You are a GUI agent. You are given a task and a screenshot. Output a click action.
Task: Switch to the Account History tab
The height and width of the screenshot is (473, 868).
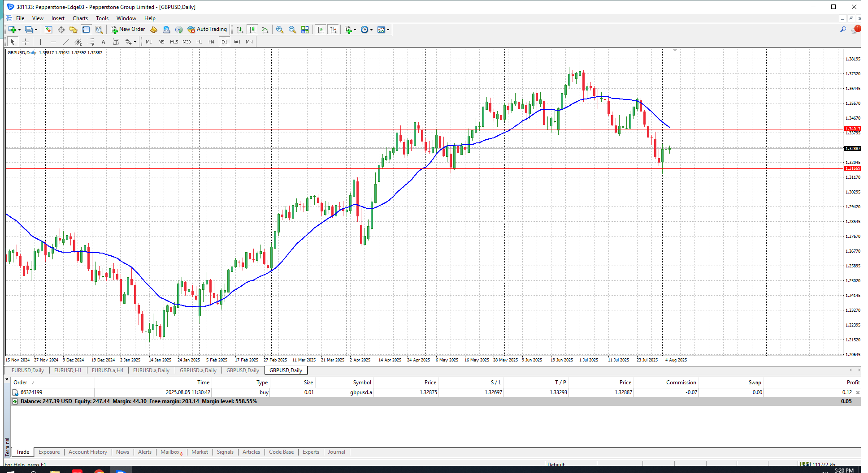(x=88, y=452)
